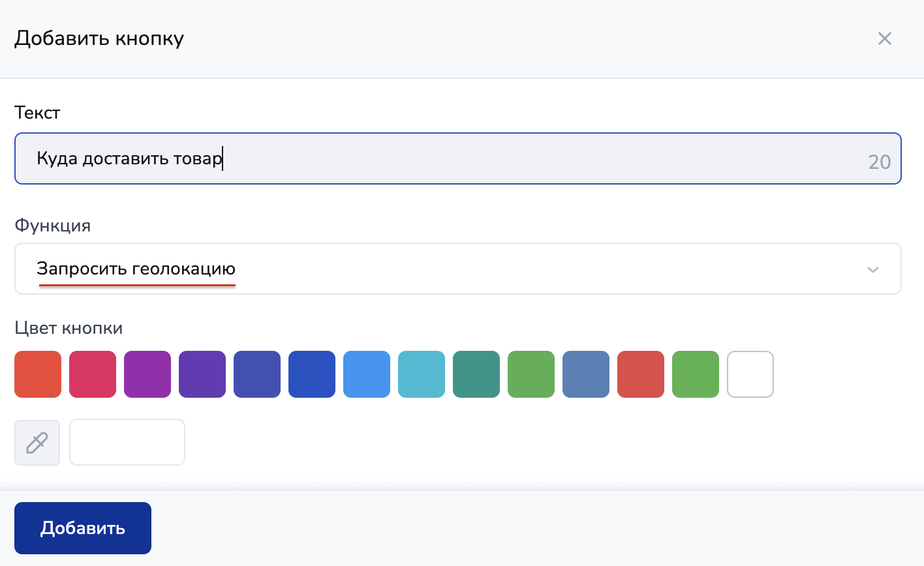Image resolution: width=924 pixels, height=566 pixels.
Task: Close the Добавить кнопку dialog
Action: tap(884, 38)
